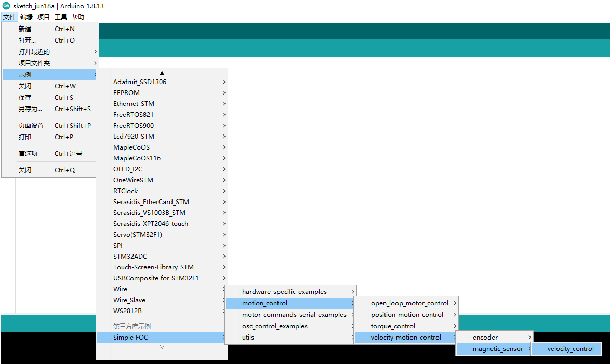The height and width of the screenshot is (364, 610).
Task: Choose 新建 (Ctrl+N) from file menu
Action: tap(50, 29)
